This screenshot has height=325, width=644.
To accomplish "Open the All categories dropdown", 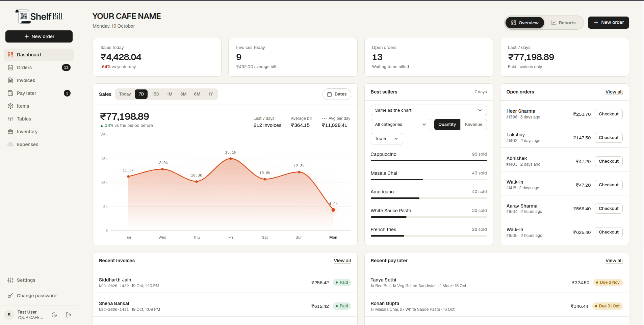I will coord(401,125).
